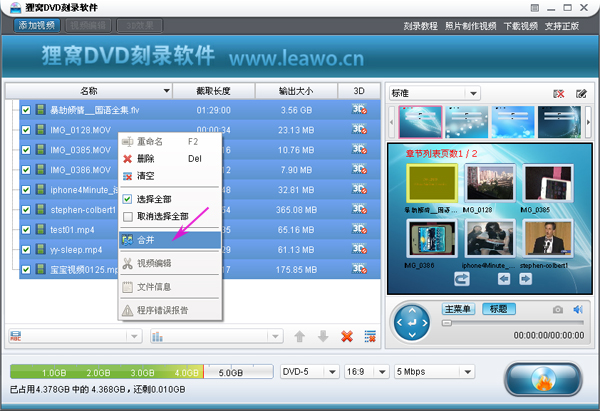Uncheck the IMG_0386.MOV checkbox
600x411 pixels.
26,170
